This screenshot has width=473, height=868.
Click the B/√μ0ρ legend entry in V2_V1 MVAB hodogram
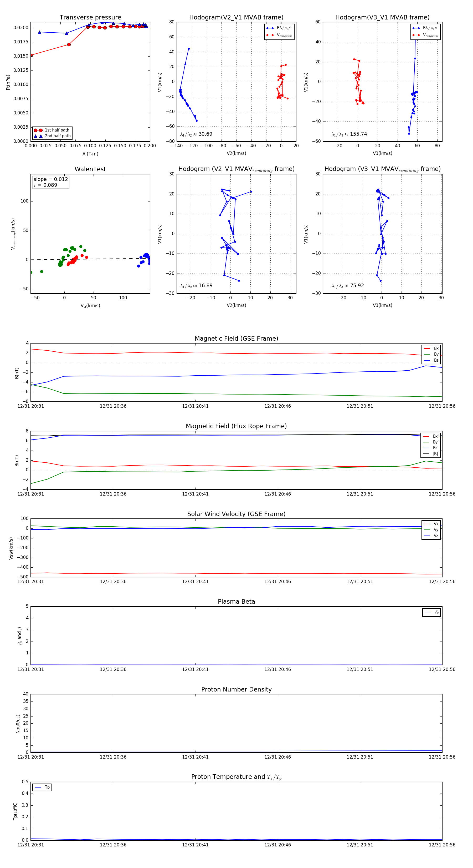(x=279, y=28)
